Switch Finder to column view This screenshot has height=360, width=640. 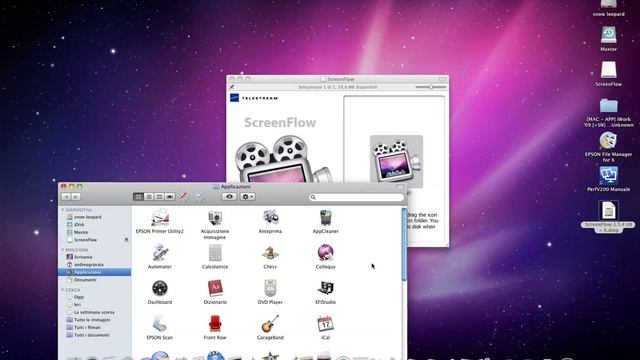pos(159,197)
